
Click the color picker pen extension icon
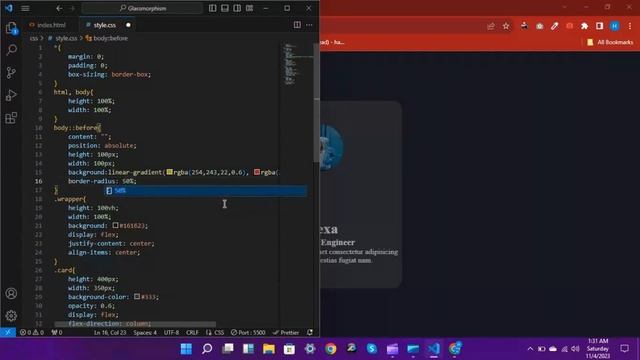tap(554, 26)
